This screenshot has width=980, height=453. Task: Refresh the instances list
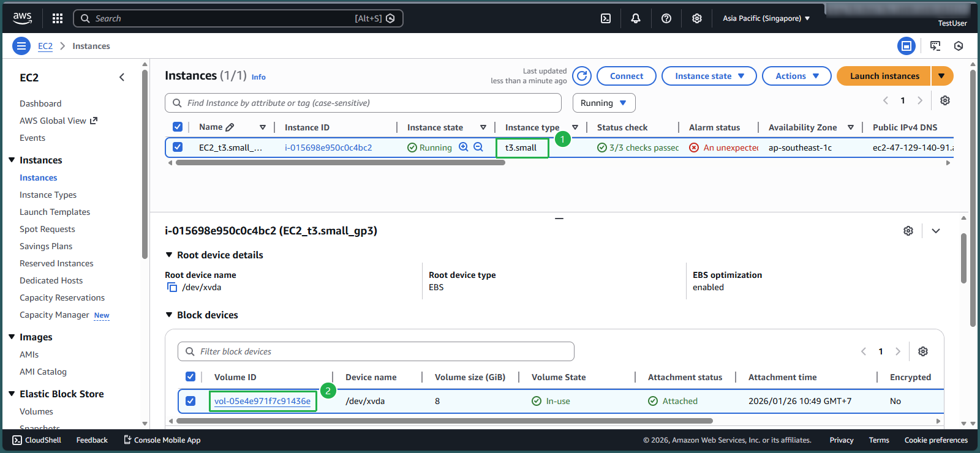pyautogui.click(x=582, y=76)
